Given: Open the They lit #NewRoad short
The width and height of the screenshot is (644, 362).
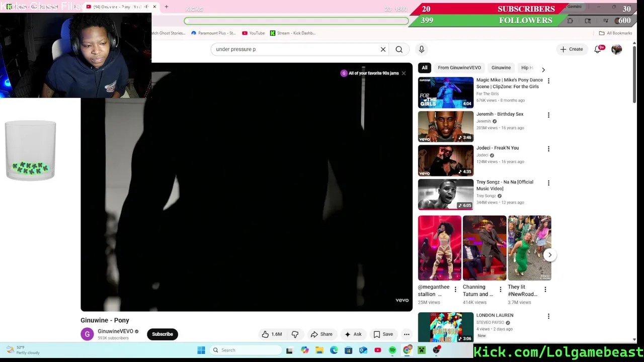Looking at the screenshot, I should coord(529,248).
